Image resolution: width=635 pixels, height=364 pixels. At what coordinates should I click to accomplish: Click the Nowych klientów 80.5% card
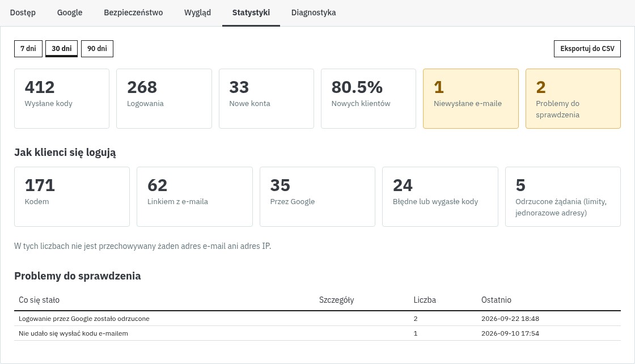369,99
